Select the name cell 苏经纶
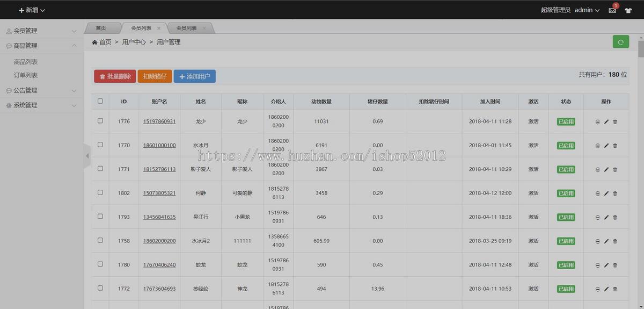This screenshot has height=309, width=644. [x=201, y=289]
